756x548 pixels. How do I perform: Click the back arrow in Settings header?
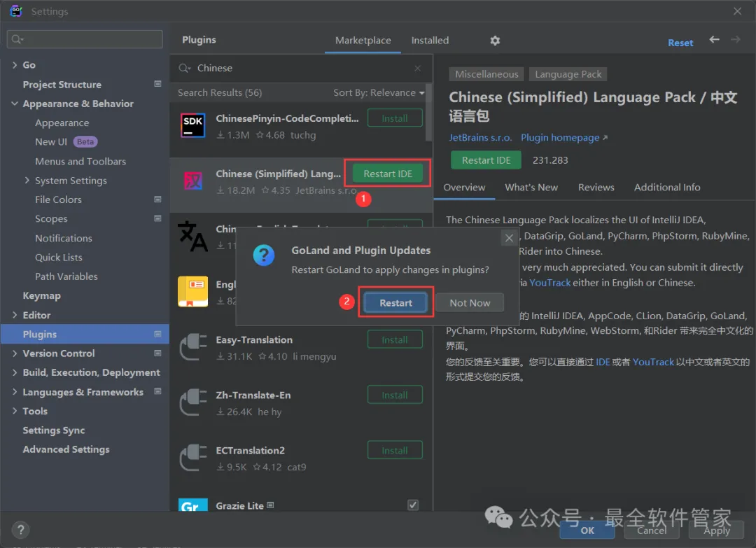click(x=715, y=39)
